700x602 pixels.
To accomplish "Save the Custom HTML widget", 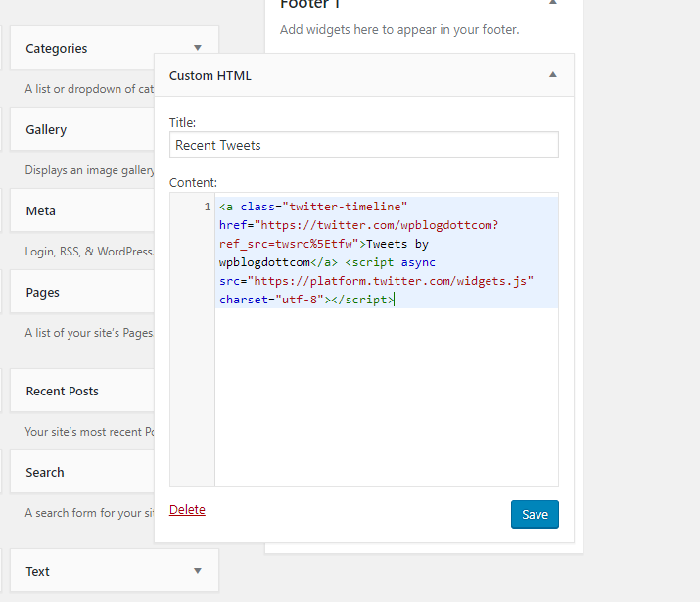I will (535, 514).
